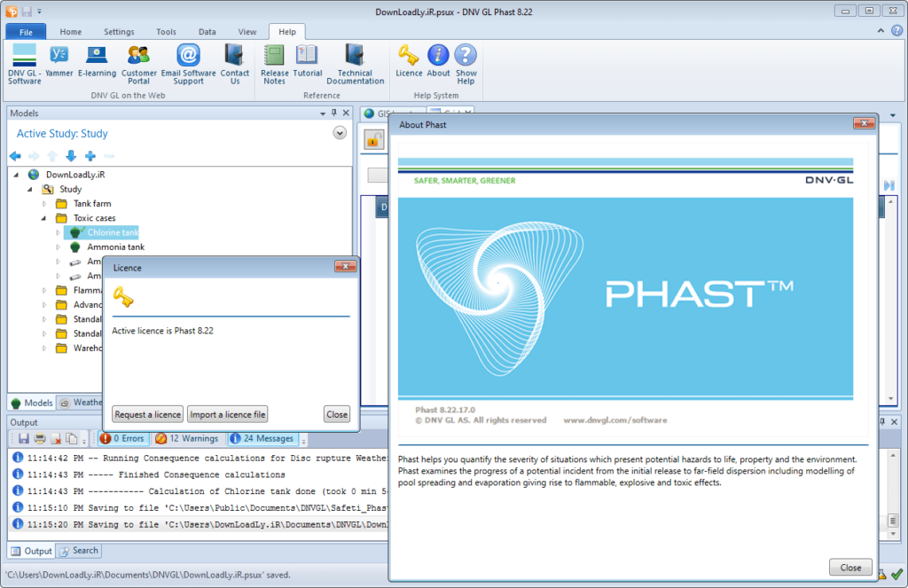Move item down with the blue down arrow
Viewport: 908px width, 588px height.
[71, 156]
